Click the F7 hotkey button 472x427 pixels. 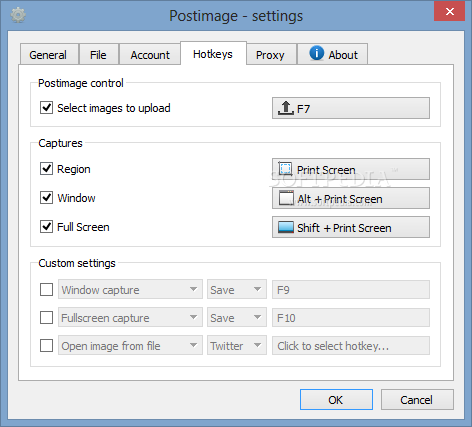(x=351, y=108)
